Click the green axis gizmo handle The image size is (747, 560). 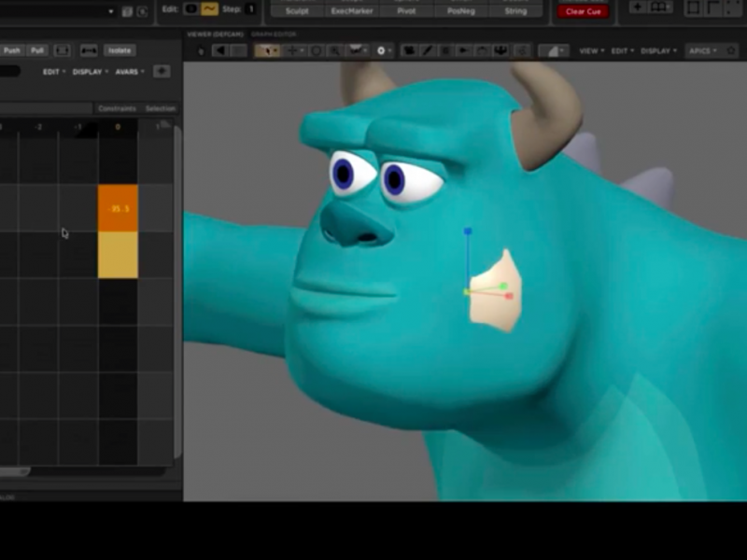tap(503, 287)
